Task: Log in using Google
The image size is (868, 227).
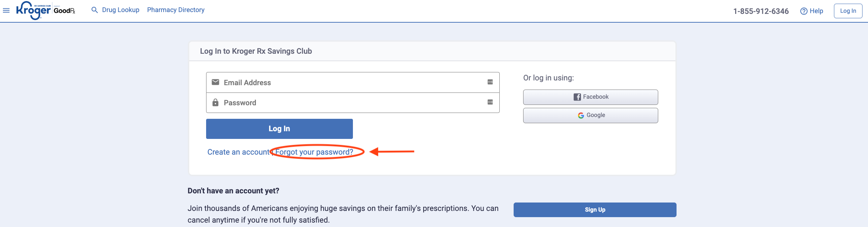Action: click(591, 116)
